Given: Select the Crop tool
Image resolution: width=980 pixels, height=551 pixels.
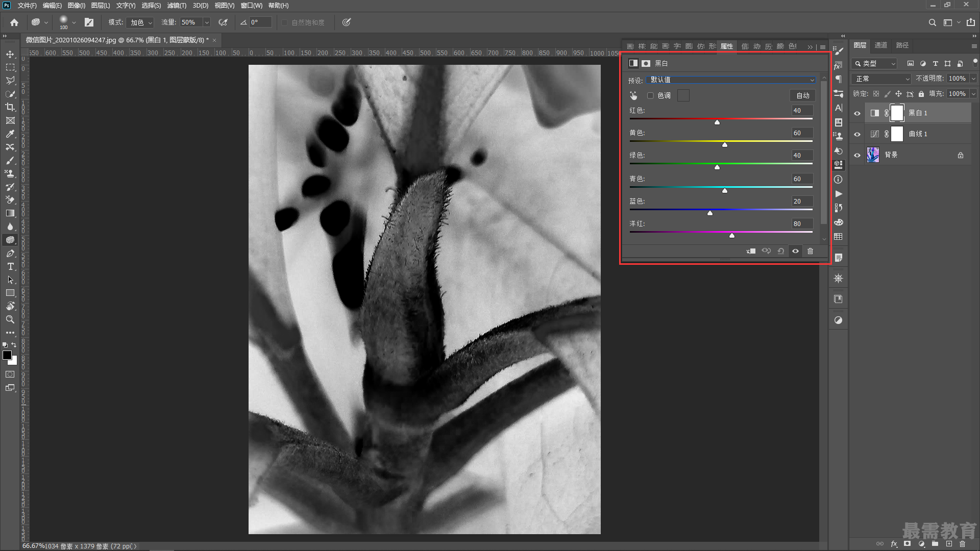Looking at the screenshot, I should pyautogui.click(x=10, y=107).
